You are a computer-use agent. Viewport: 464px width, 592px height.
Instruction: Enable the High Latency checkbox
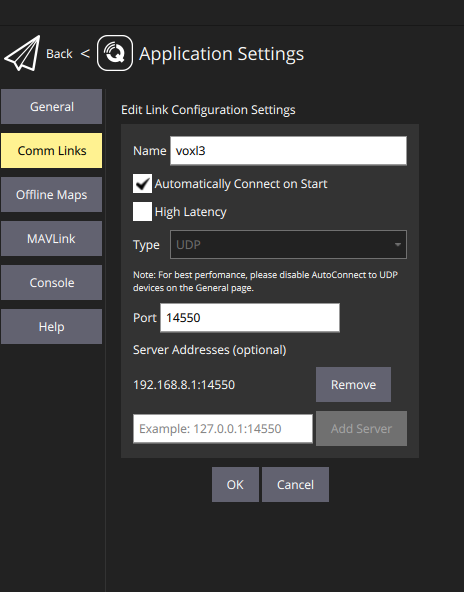[142, 211]
